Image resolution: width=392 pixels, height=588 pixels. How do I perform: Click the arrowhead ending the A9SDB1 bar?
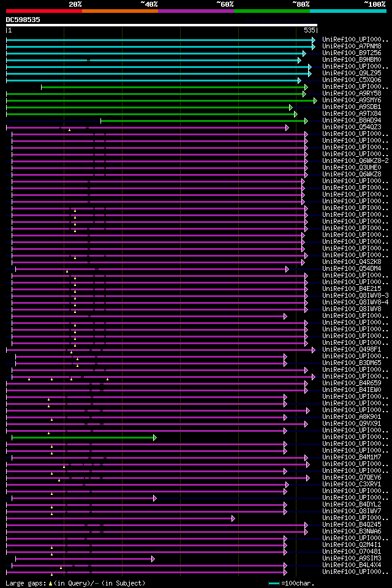coord(291,108)
